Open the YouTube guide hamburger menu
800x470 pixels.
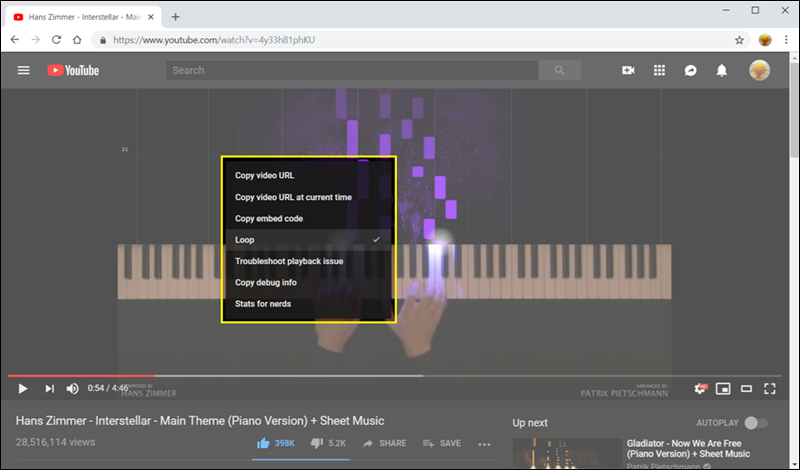tap(23, 70)
